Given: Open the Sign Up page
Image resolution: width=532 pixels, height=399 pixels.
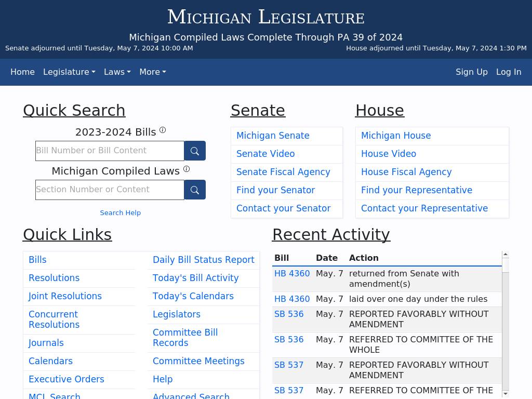Looking at the screenshot, I should [x=471, y=72].
